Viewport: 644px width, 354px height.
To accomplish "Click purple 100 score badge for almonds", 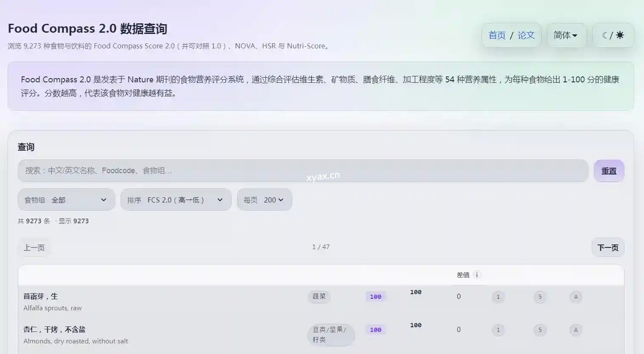I will coord(376,330).
